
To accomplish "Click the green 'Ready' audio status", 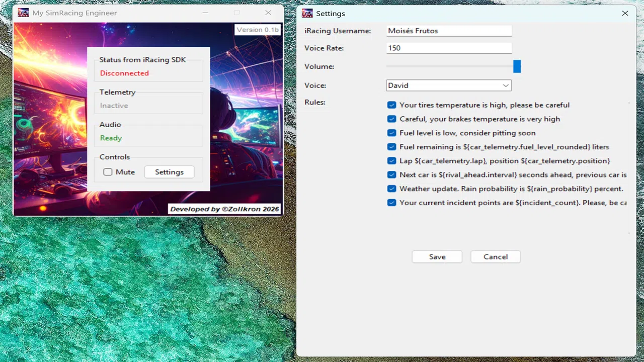I will 111,138.
